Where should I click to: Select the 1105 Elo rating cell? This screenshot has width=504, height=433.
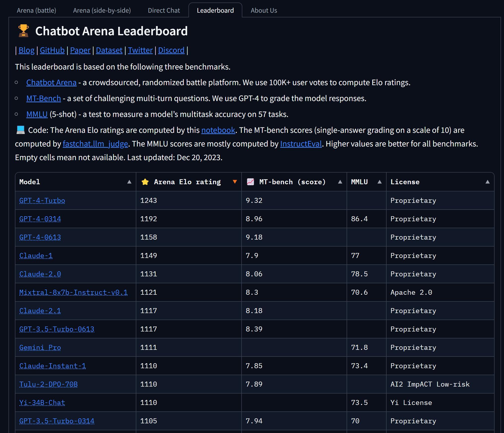[189, 421]
